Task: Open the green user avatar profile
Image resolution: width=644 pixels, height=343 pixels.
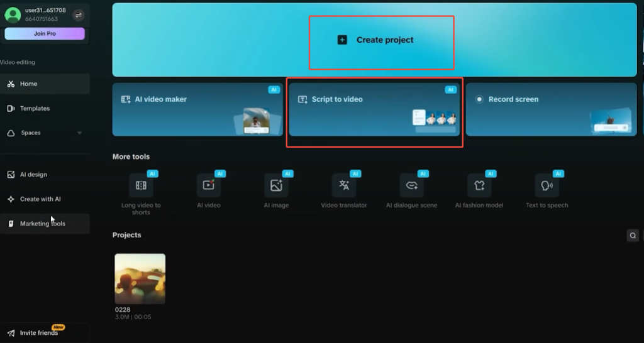Action: coord(13,15)
